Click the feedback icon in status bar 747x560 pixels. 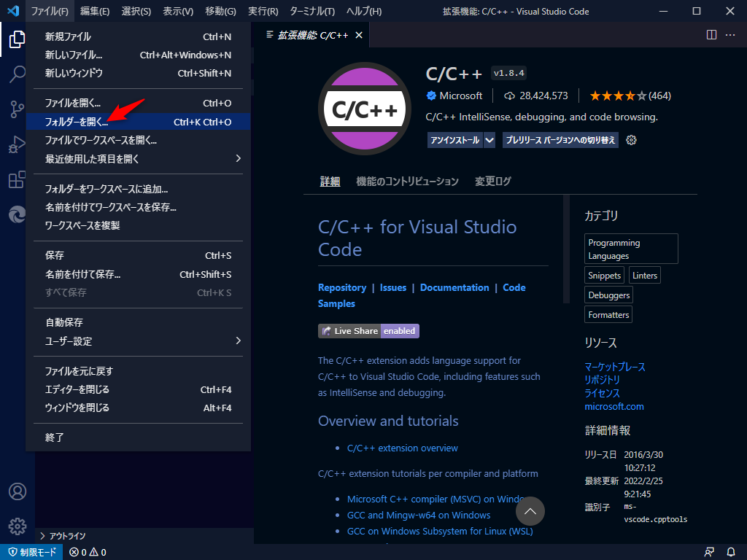click(709, 552)
